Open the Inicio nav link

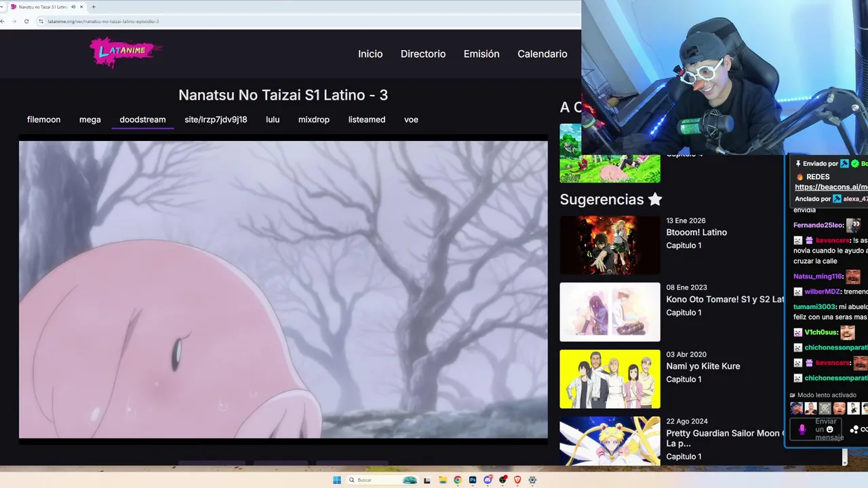click(370, 54)
